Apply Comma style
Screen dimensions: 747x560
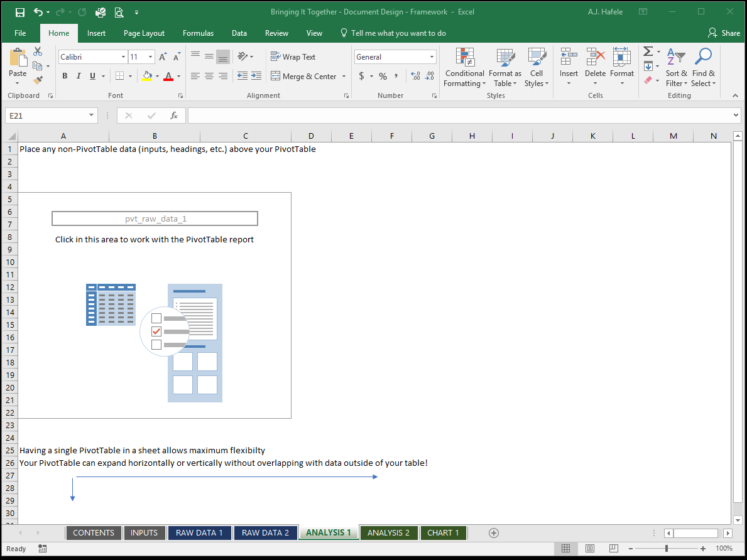tap(396, 76)
